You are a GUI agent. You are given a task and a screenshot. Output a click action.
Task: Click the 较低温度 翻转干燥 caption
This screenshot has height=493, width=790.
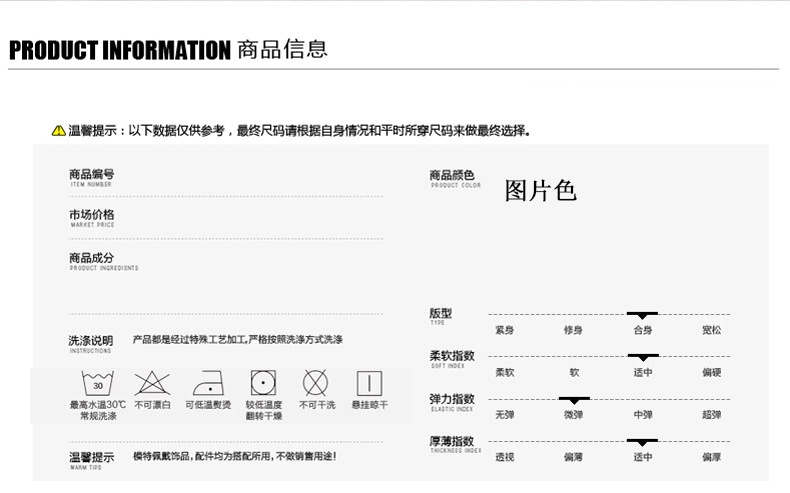pos(264,410)
